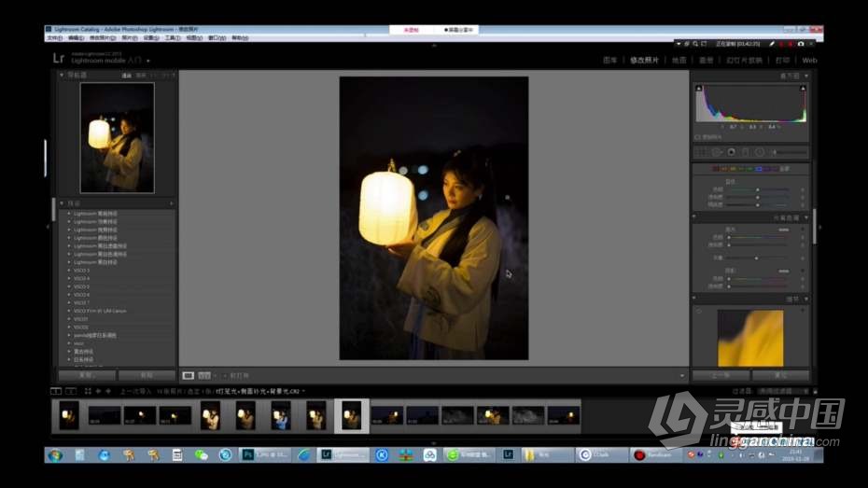This screenshot has height=488, width=868.
Task: Open the Windows Start menu
Action: 55,455
